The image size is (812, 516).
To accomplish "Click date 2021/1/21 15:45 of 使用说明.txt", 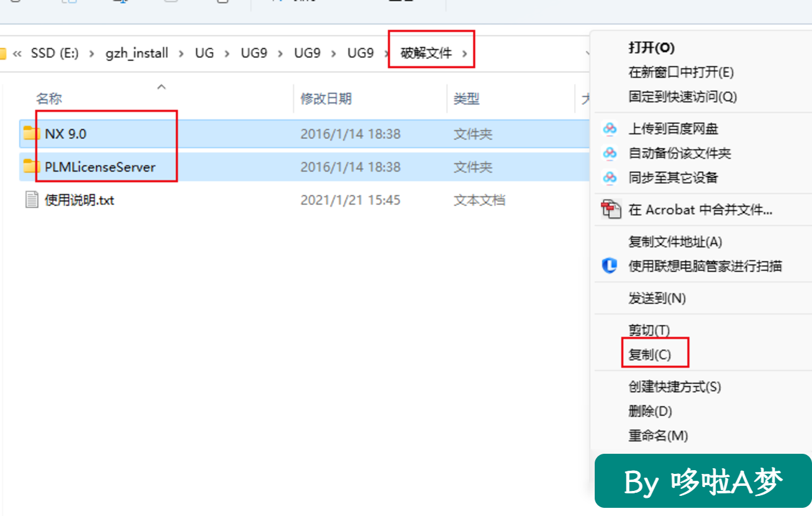I will pos(350,200).
